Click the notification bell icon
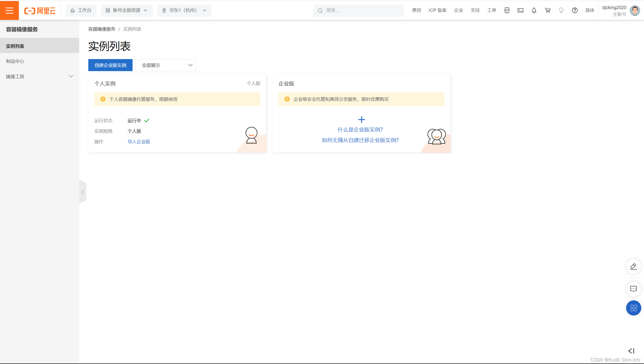 tap(534, 10)
